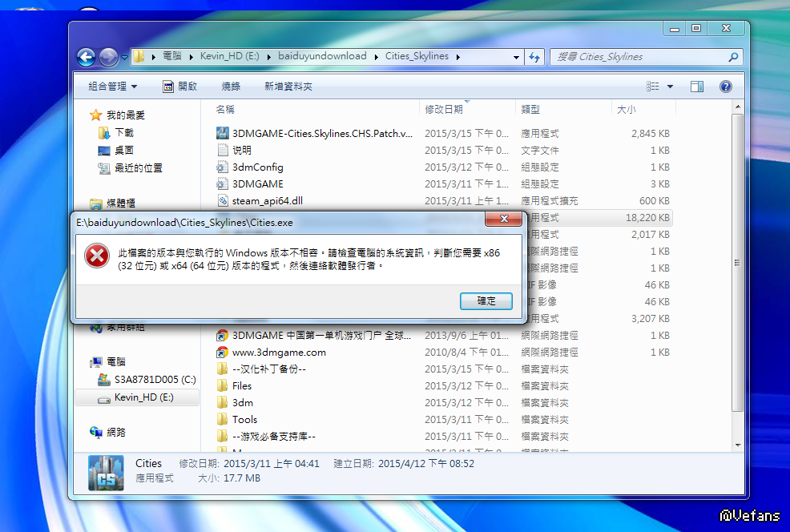
Task: Sort by the 大小 column header
Action: [x=627, y=109]
